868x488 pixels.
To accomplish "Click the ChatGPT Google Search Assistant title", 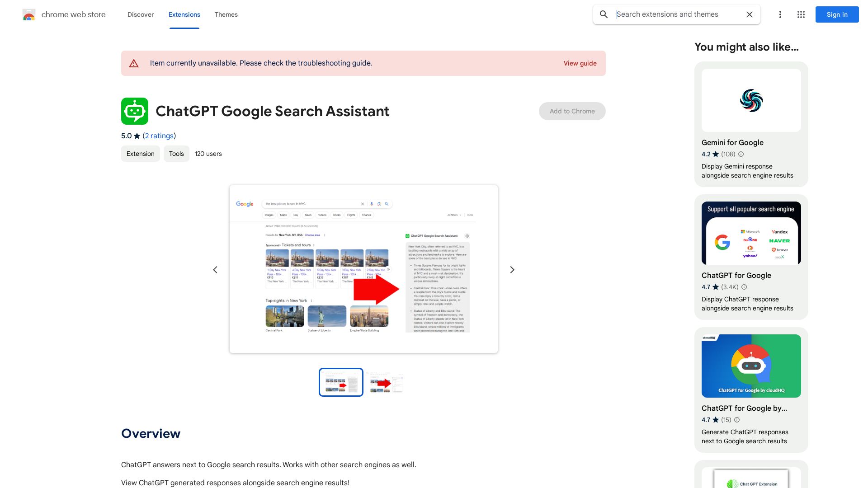I will click(273, 111).
